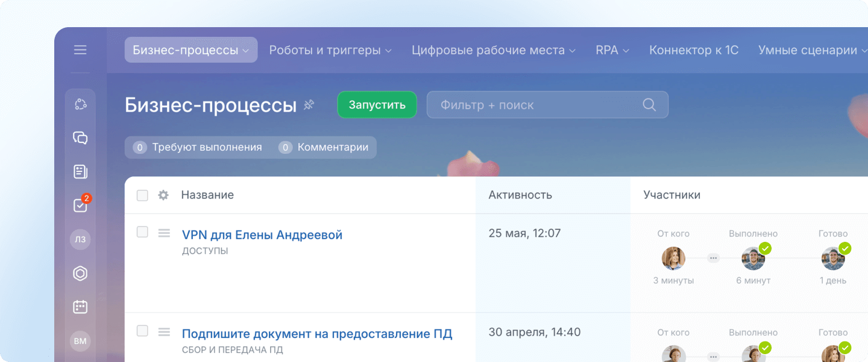Toggle the select-all checkbox in the table header

point(142,195)
